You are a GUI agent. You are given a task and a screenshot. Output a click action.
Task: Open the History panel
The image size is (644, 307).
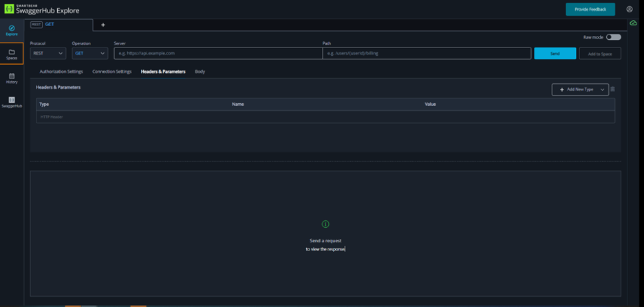(12, 78)
